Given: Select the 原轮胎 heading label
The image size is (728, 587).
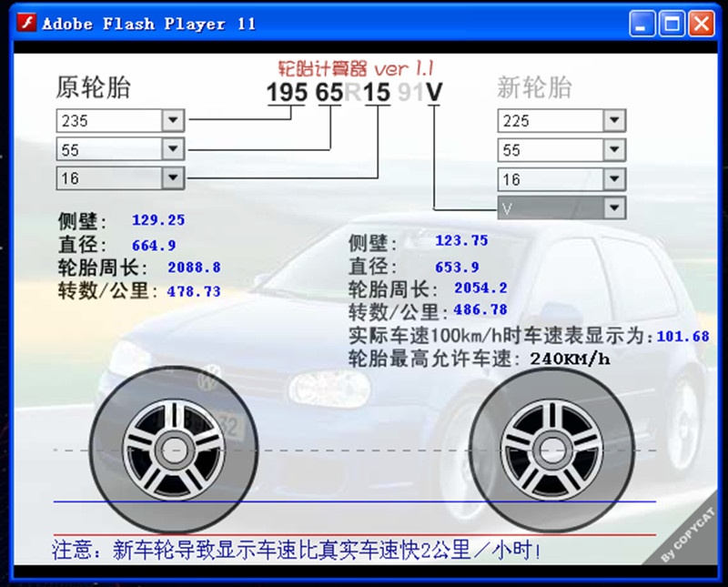Looking at the screenshot, I should (94, 88).
